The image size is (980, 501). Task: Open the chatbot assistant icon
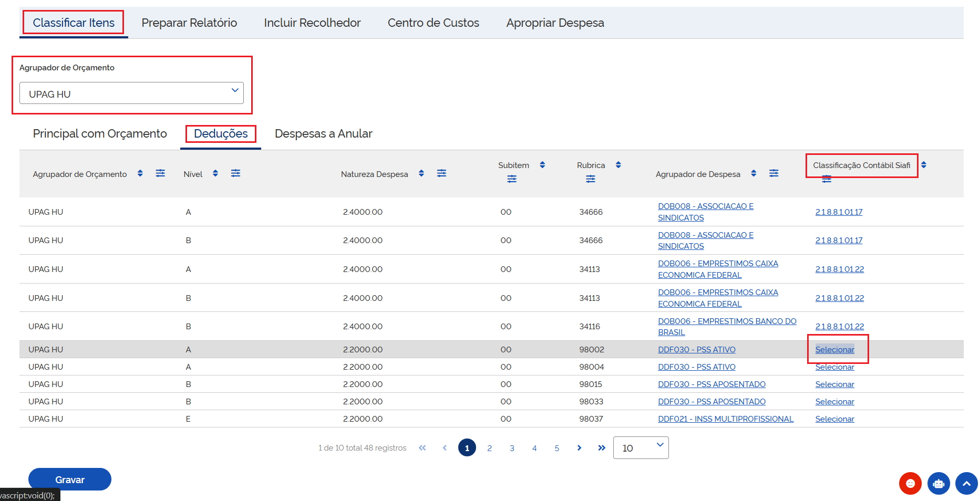click(x=938, y=483)
